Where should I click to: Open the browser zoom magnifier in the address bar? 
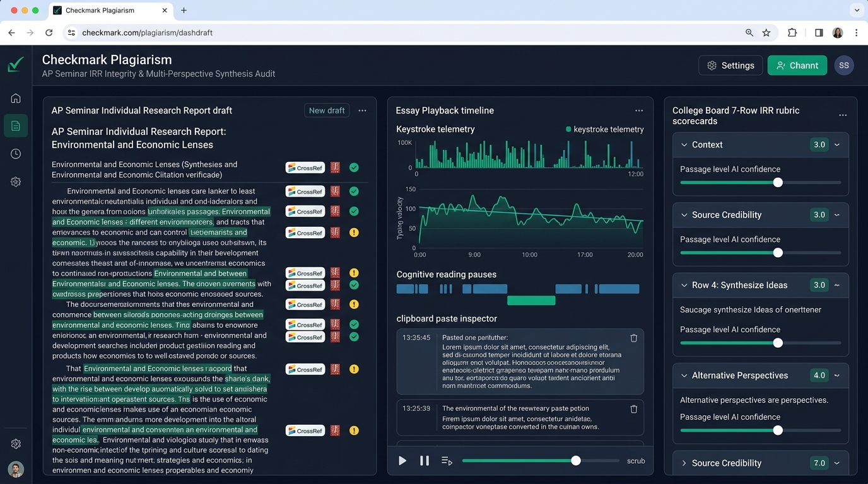click(749, 33)
